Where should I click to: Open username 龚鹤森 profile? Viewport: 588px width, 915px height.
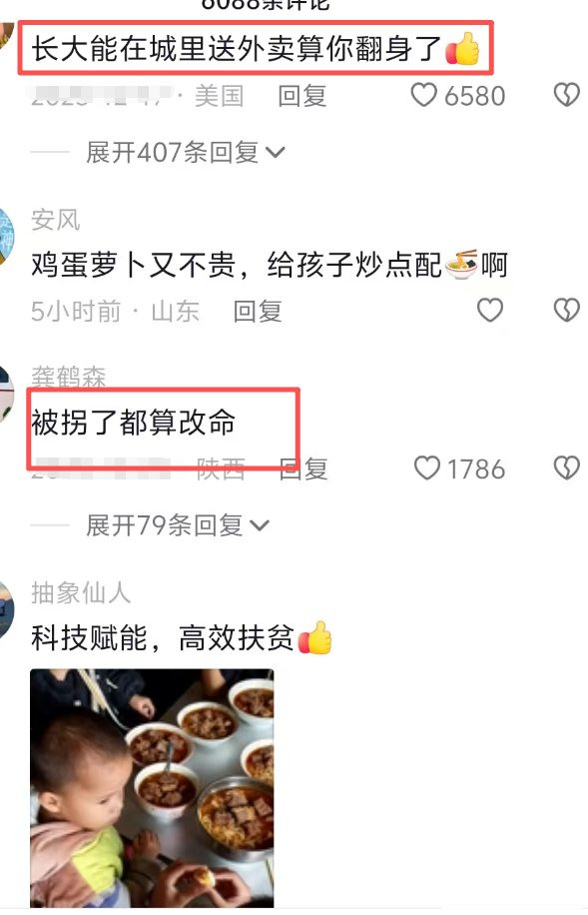[x=68, y=377]
